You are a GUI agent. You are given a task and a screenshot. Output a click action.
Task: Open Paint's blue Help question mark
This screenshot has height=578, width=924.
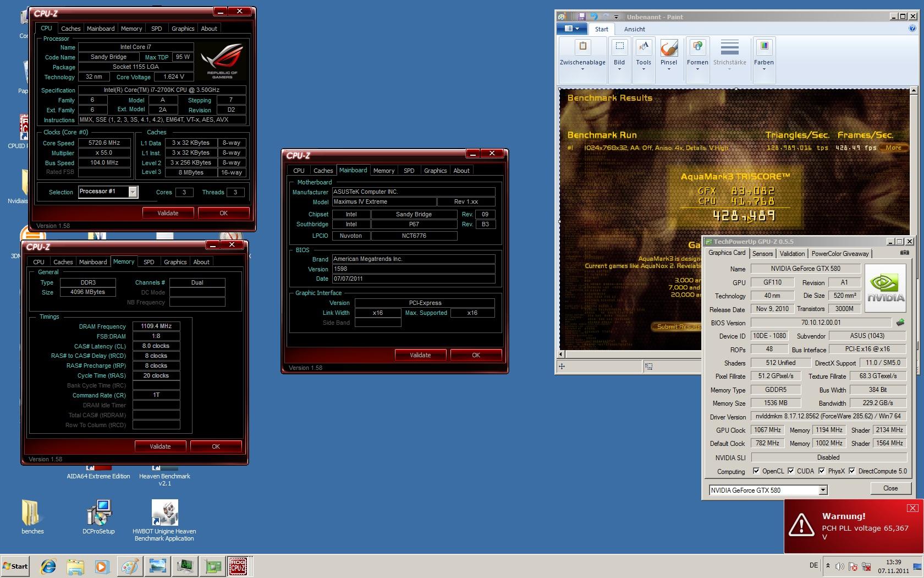coord(912,29)
